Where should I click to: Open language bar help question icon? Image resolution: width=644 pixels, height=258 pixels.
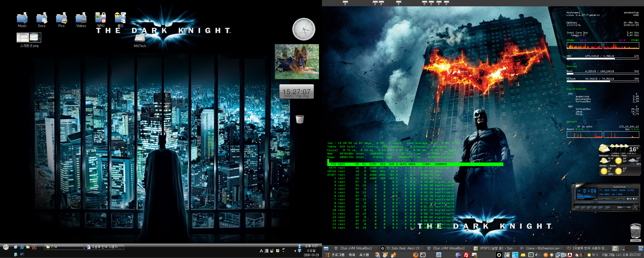(x=278, y=251)
